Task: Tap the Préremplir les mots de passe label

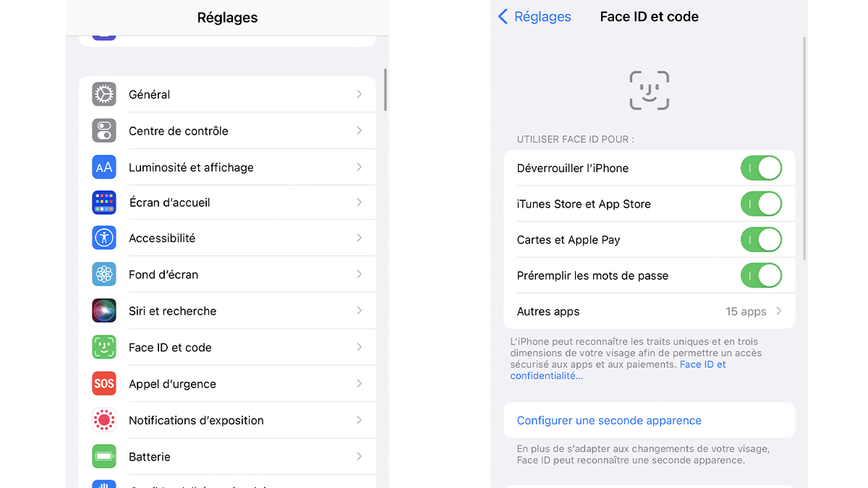Action: click(592, 275)
